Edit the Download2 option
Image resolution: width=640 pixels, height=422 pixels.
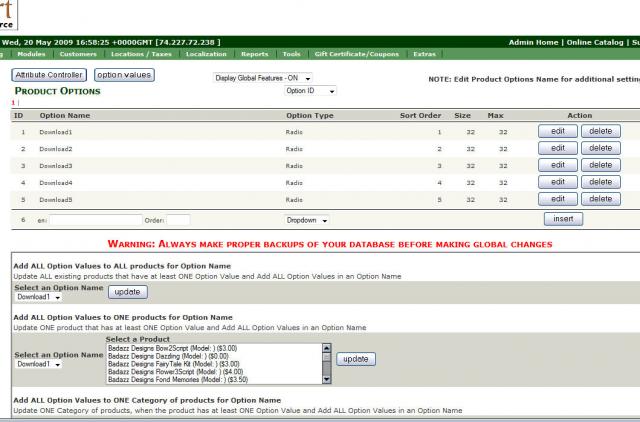558,148
